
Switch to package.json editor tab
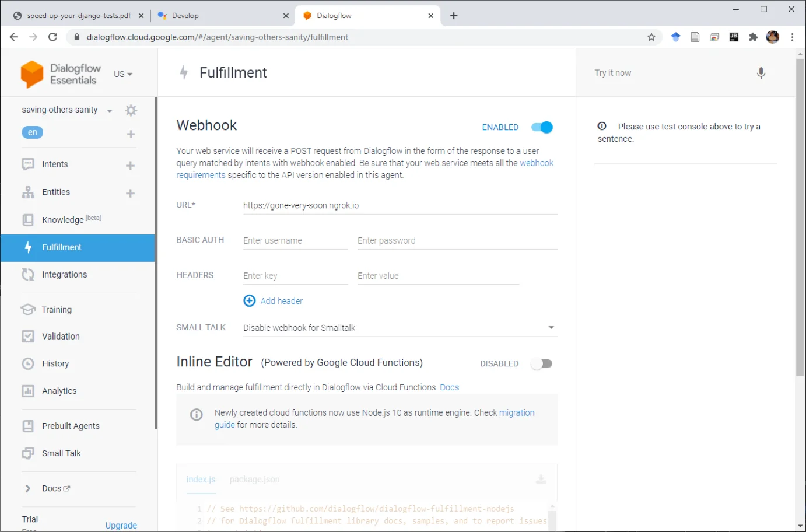[254, 480]
